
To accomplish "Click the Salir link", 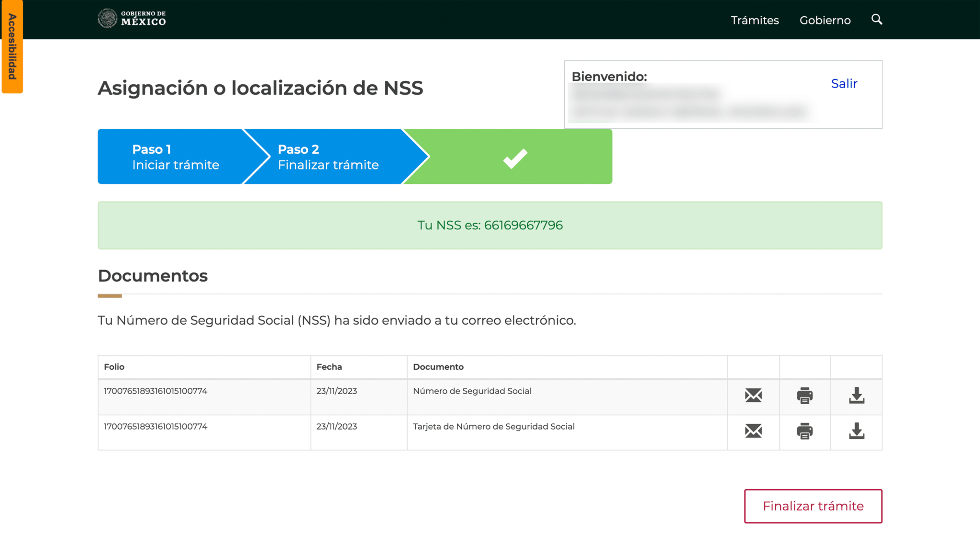I will tap(844, 83).
